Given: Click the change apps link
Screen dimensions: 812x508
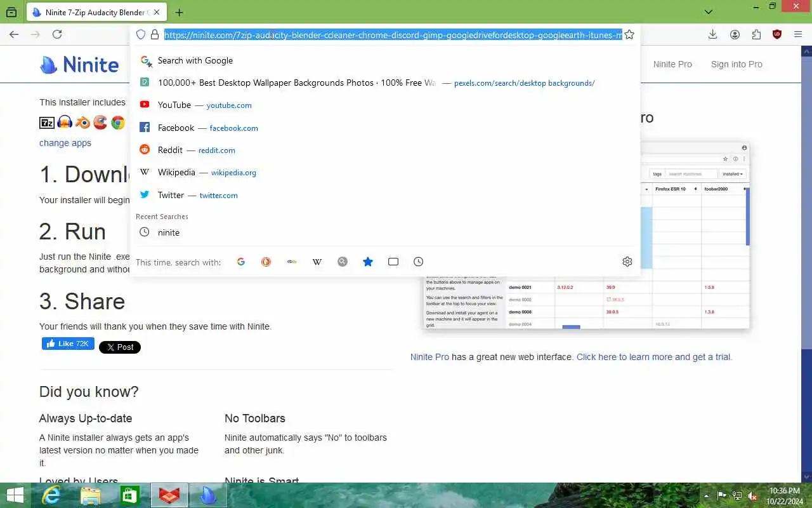Looking at the screenshot, I should pos(65,143).
